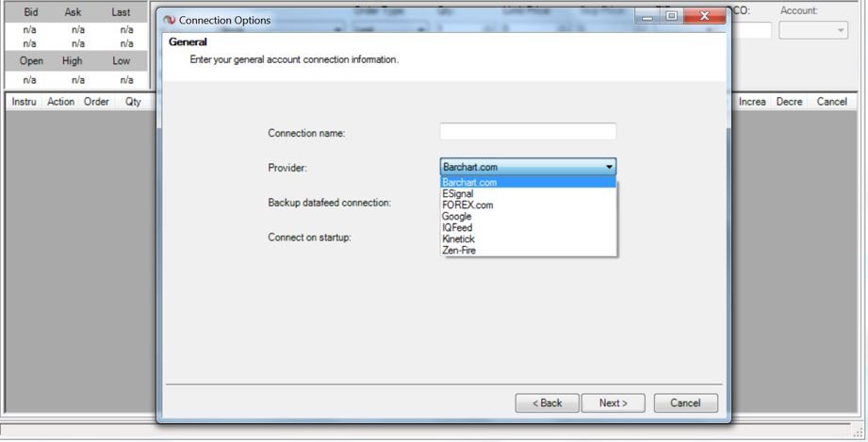
Task: Go back with the < Back button
Action: [547, 403]
